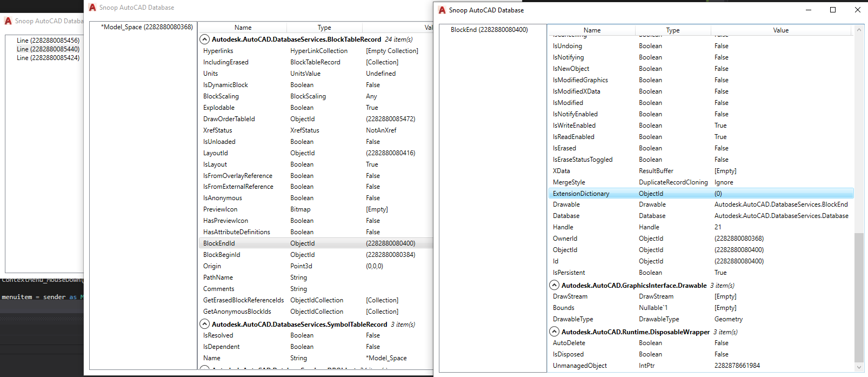868x377 pixels.
Task: Select the Explodable row
Action: (x=316, y=108)
